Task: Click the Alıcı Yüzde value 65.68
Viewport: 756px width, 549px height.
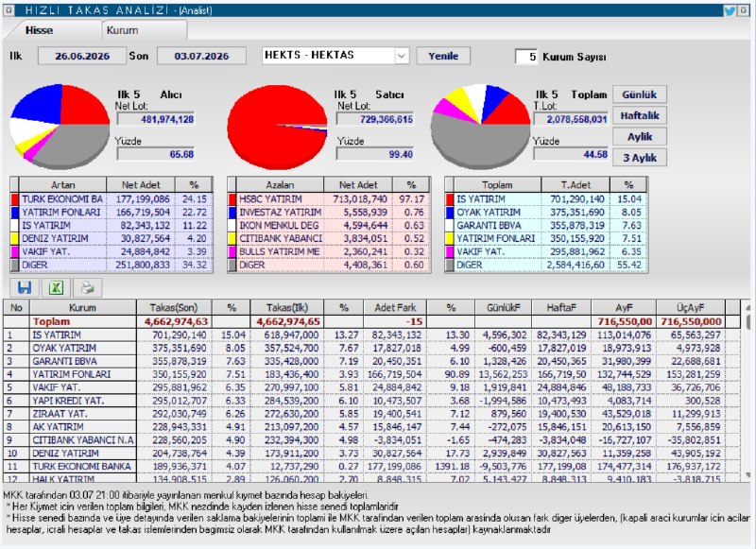Action: (x=156, y=154)
